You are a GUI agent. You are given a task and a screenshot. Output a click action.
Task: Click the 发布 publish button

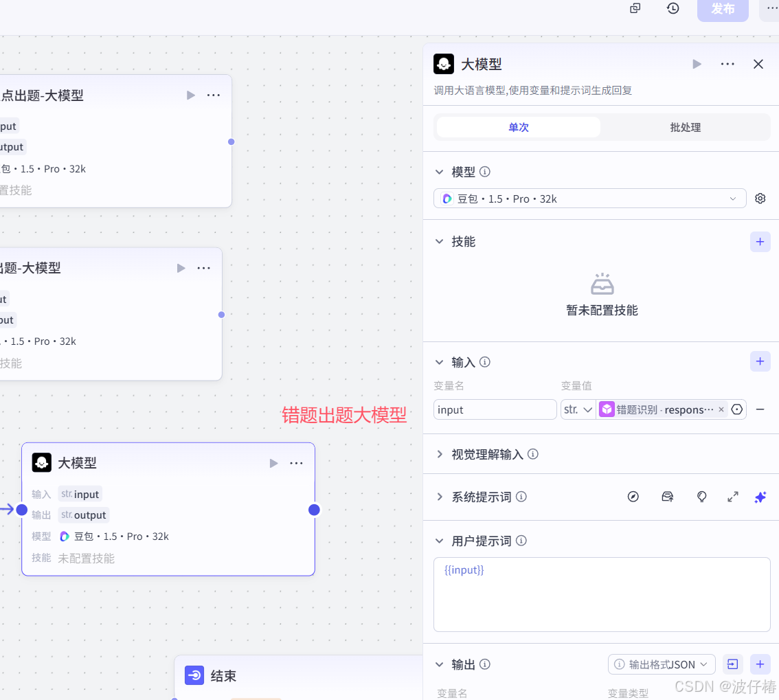pyautogui.click(x=723, y=10)
